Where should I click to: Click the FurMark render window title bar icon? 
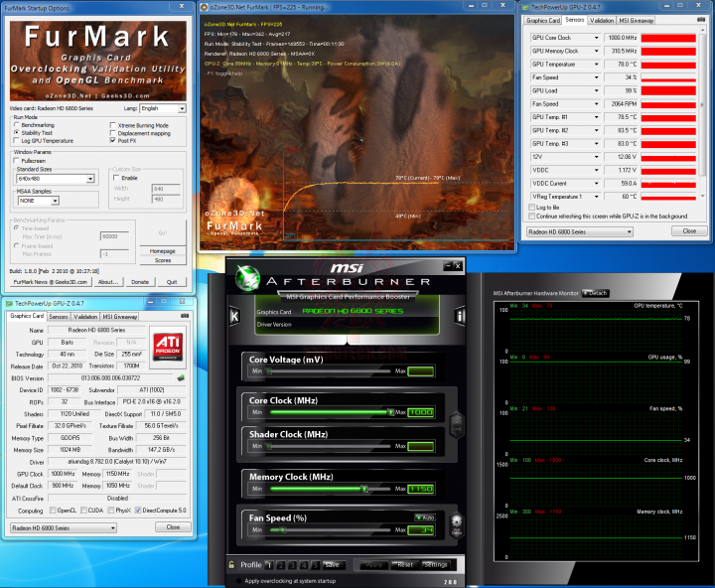point(205,7)
